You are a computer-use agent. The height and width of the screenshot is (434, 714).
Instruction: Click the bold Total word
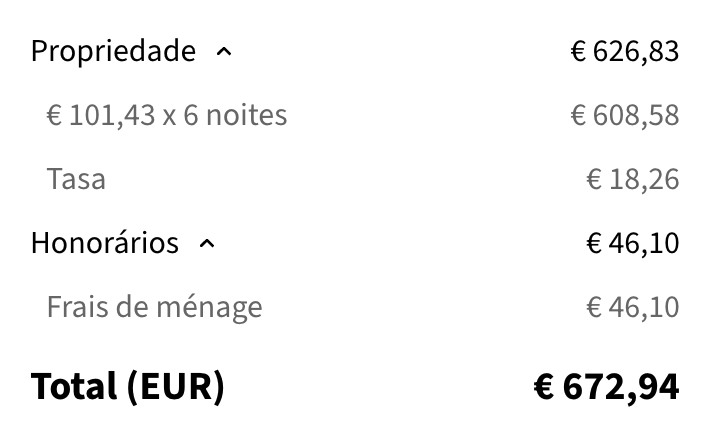pyautogui.click(x=75, y=386)
